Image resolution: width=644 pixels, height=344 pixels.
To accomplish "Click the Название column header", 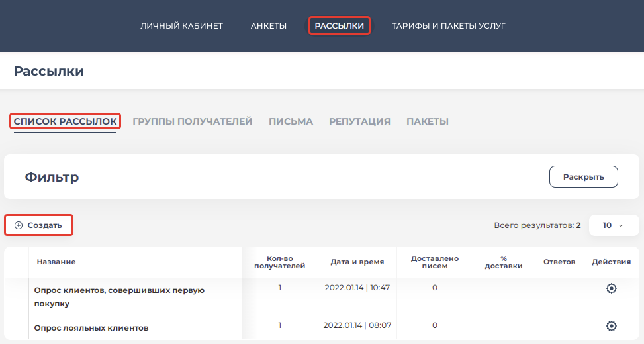I will pos(56,262).
